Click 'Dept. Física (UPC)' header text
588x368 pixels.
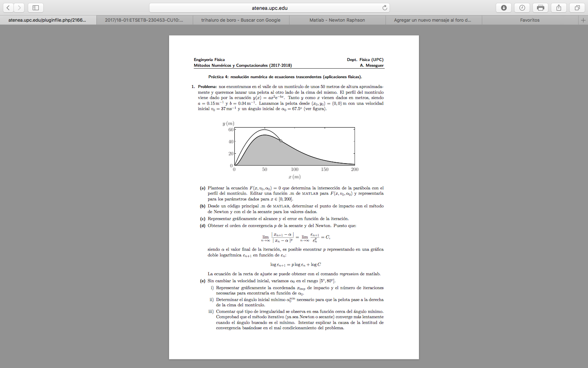(365, 60)
